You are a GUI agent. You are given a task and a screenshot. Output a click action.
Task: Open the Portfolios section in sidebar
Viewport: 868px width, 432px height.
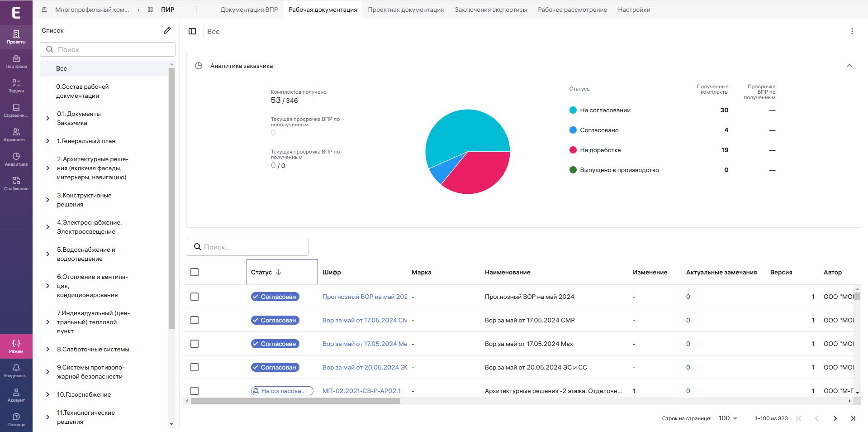[x=16, y=61]
